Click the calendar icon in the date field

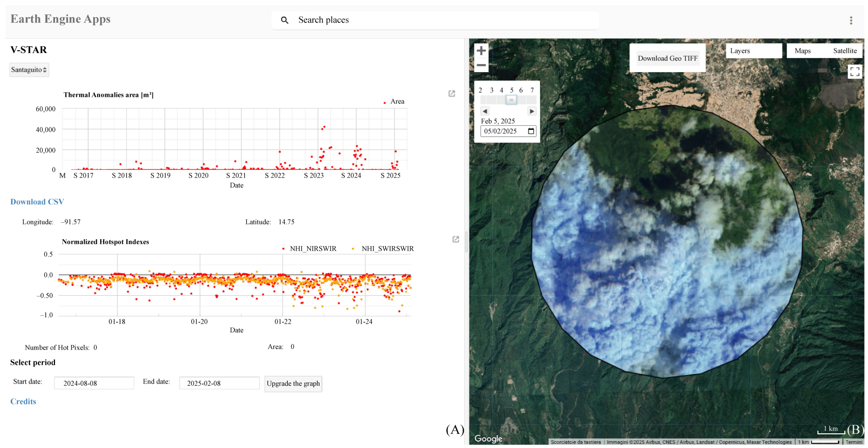pyautogui.click(x=531, y=131)
